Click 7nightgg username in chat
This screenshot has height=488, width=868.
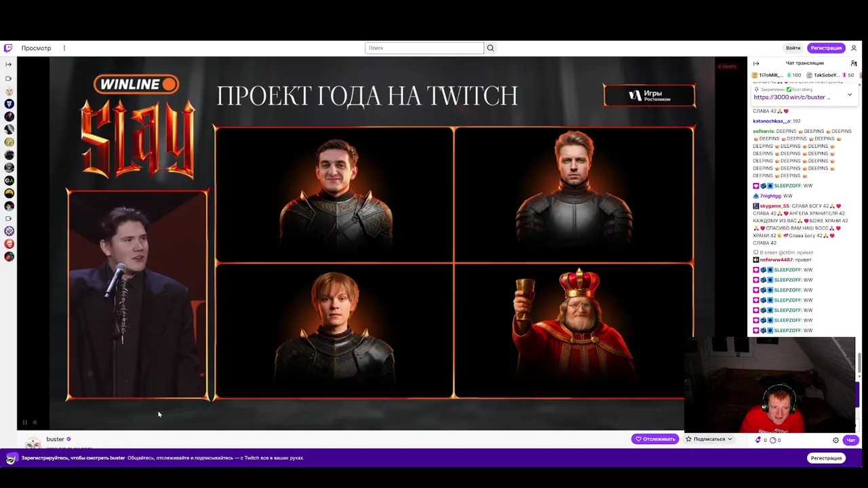pos(770,196)
